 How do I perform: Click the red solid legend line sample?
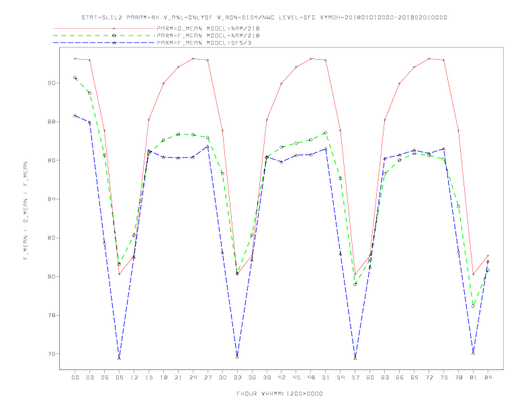point(104,28)
